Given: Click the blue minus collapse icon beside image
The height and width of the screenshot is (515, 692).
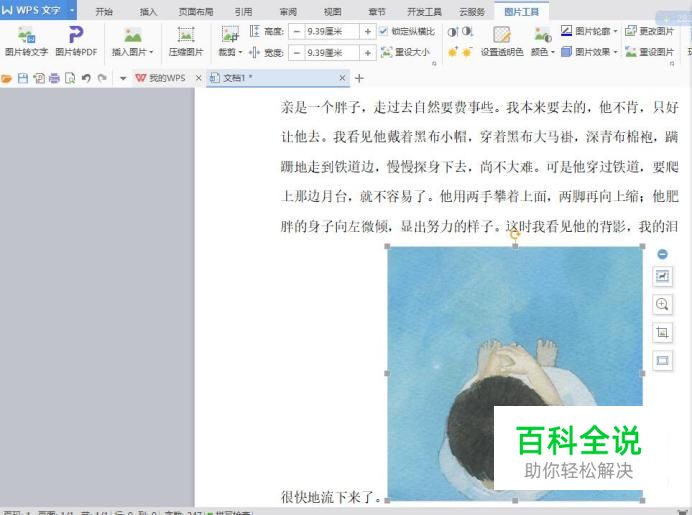Looking at the screenshot, I should click(x=662, y=254).
